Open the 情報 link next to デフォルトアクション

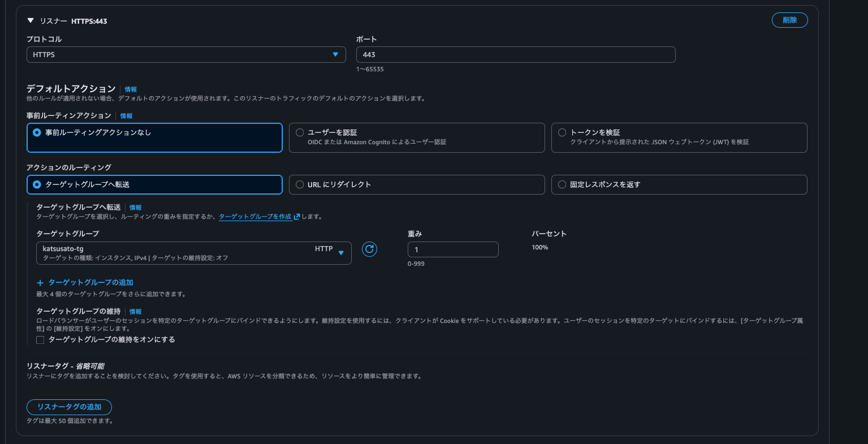[x=131, y=89]
